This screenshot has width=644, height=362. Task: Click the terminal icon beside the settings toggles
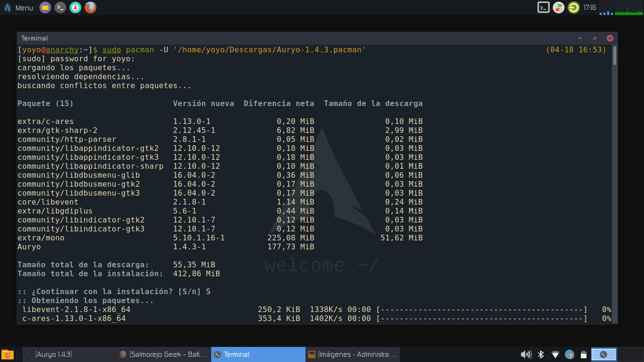tap(544, 8)
